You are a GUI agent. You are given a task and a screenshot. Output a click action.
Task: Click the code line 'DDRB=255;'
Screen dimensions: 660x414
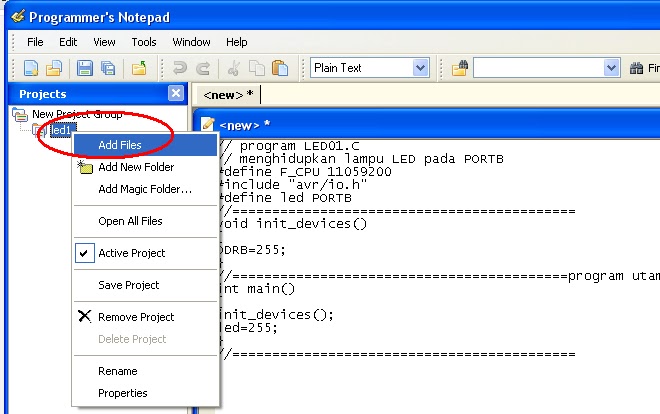tap(253, 250)
